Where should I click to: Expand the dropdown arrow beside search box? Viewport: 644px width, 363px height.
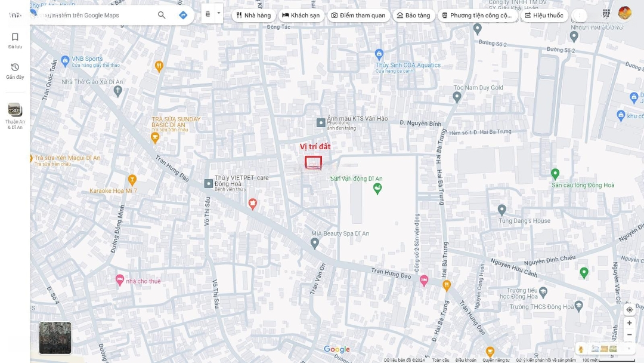pos(218,13)
